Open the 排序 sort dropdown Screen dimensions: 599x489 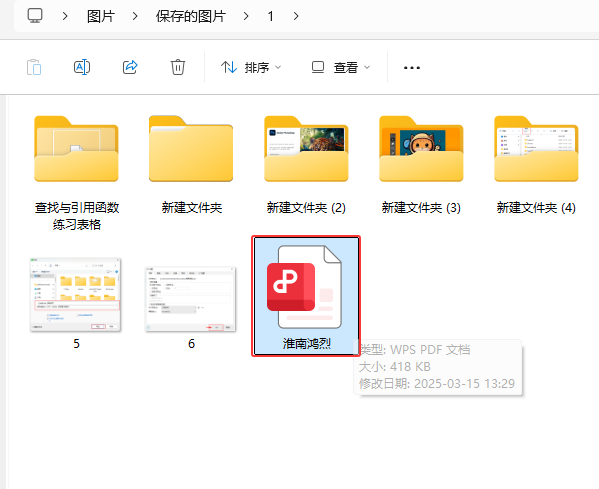click(x=251, y=68)
